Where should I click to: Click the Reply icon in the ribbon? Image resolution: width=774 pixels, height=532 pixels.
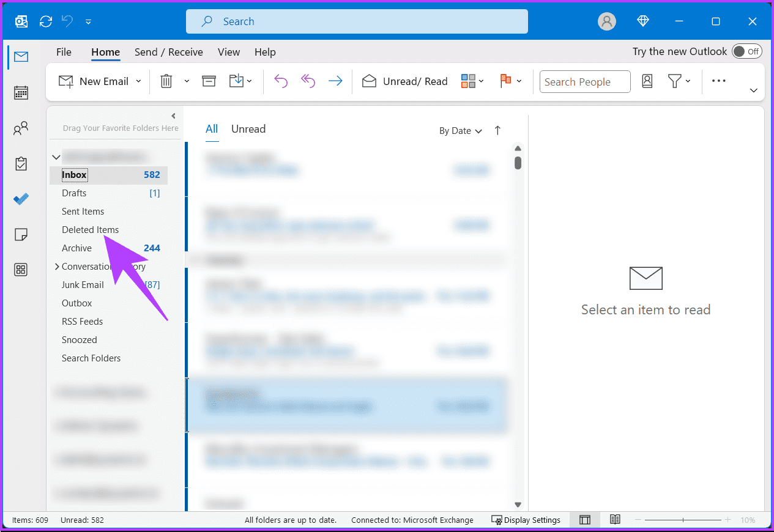tap(281, 81)
